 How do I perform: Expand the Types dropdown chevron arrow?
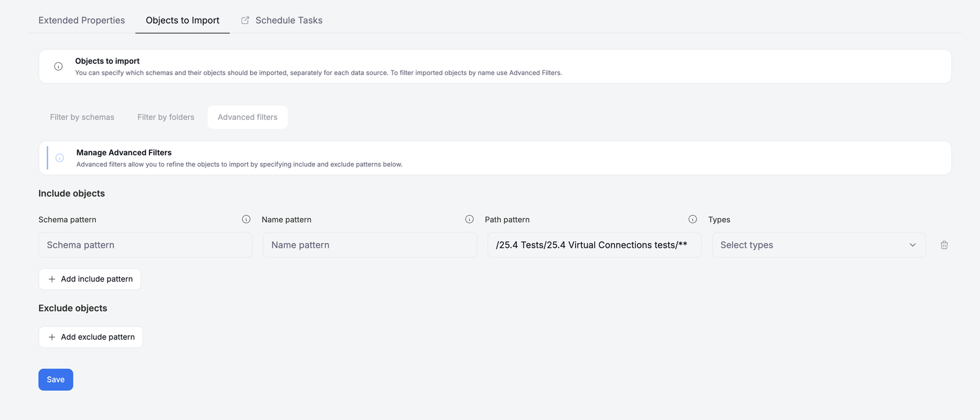[913, 245]
